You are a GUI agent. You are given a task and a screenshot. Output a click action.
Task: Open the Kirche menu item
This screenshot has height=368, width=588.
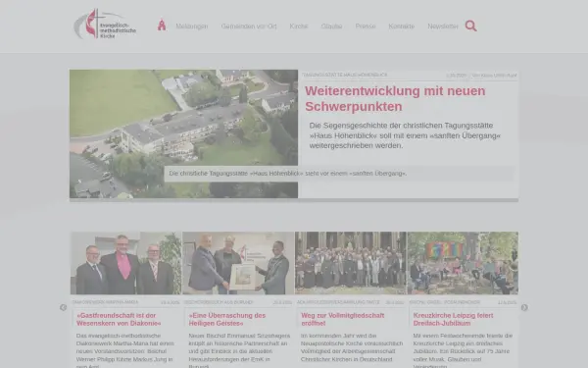click(299, 26)
